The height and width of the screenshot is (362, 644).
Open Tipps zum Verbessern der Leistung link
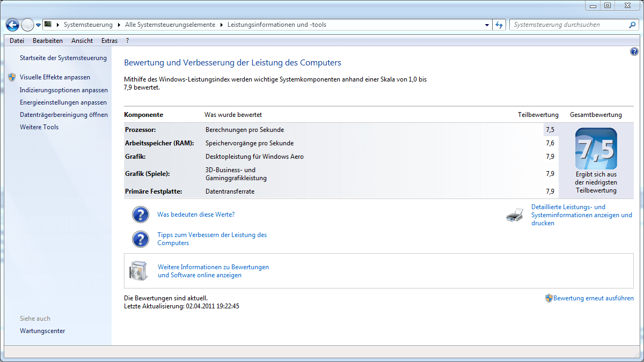[212, 239]
